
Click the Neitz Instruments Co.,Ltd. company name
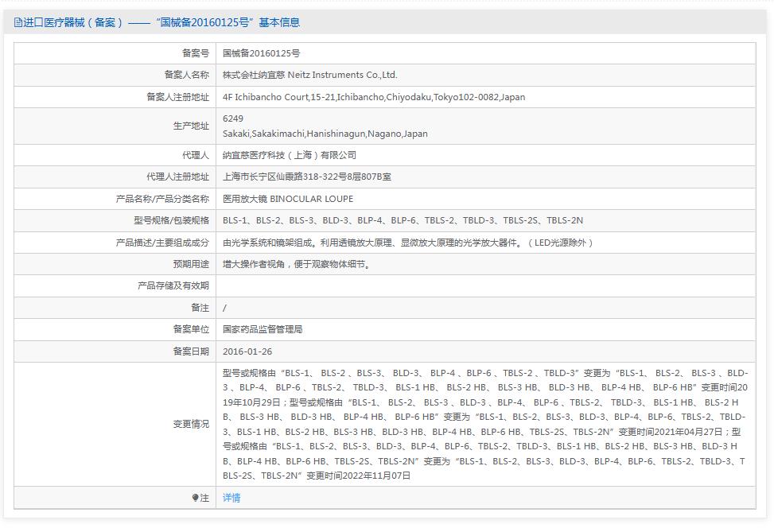[x=309, y=75]
